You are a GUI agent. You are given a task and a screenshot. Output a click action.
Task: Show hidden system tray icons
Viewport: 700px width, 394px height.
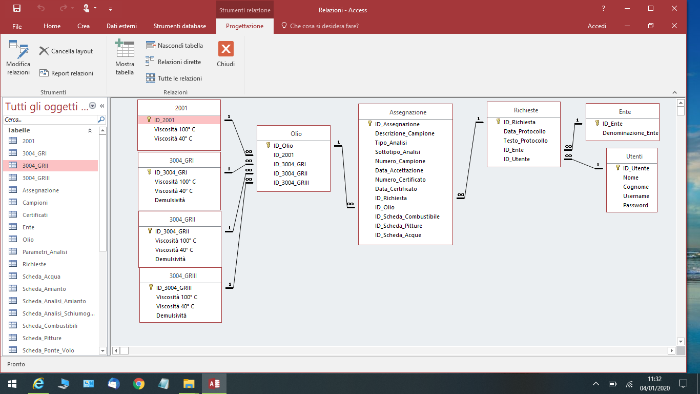pos(596,384)
